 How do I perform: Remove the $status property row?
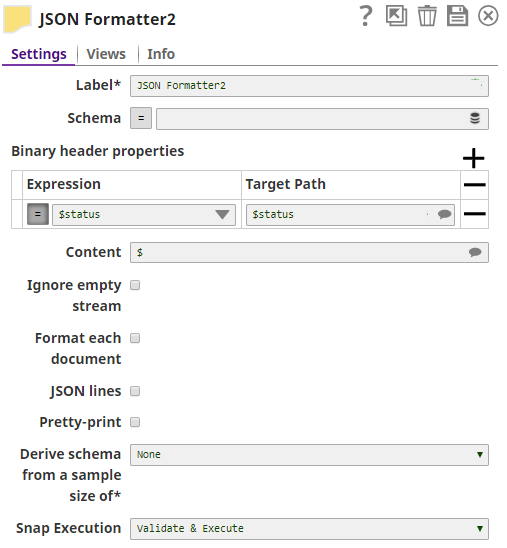click(x=474, y=214)
